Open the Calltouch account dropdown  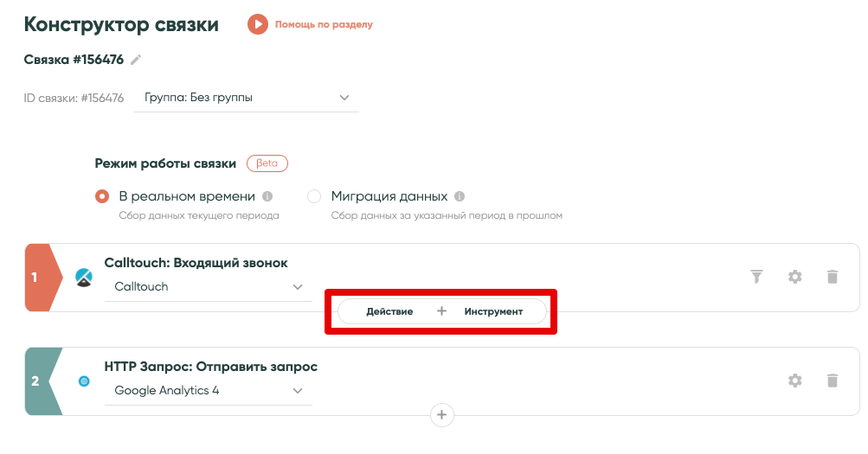click(208, 286)
